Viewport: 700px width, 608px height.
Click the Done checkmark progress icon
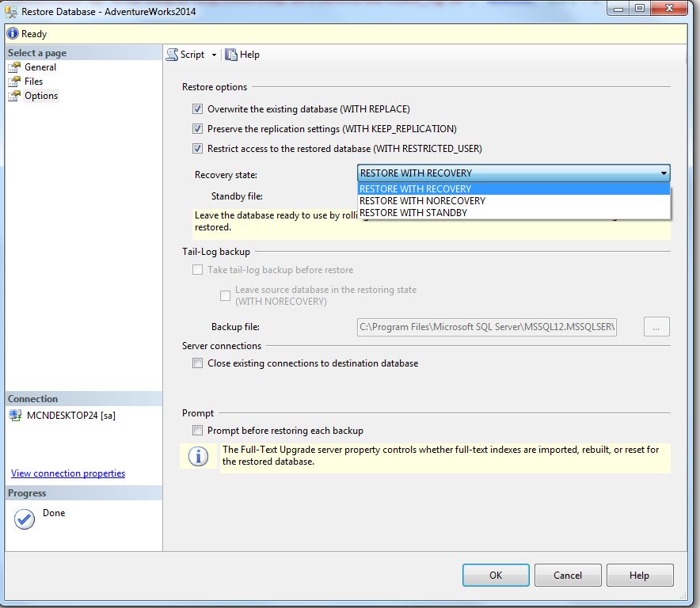pyautogui.click(x=24, y=519)
